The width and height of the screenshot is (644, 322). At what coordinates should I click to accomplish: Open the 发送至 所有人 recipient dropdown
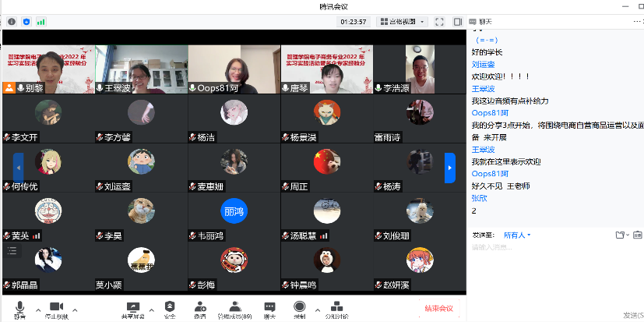(x=516, y=235)
